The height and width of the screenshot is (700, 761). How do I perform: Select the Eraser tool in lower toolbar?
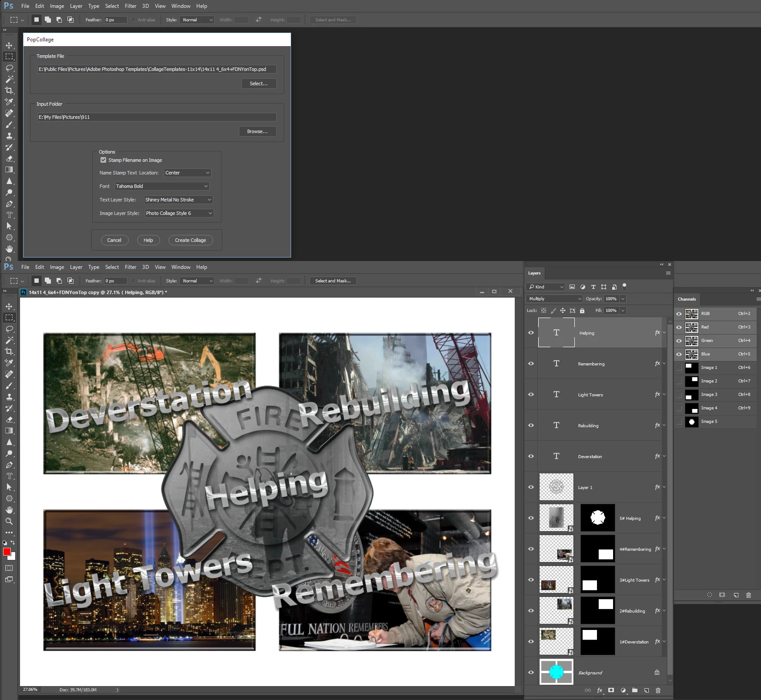coord(9,419)
